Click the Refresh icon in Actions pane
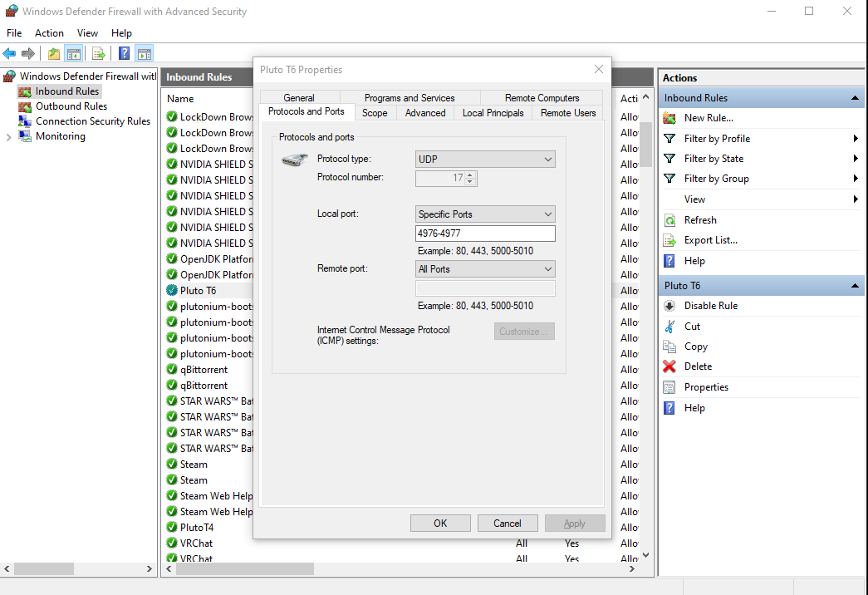Image resolution: width=868 pixels, height=595 pixels. (669, 220)
